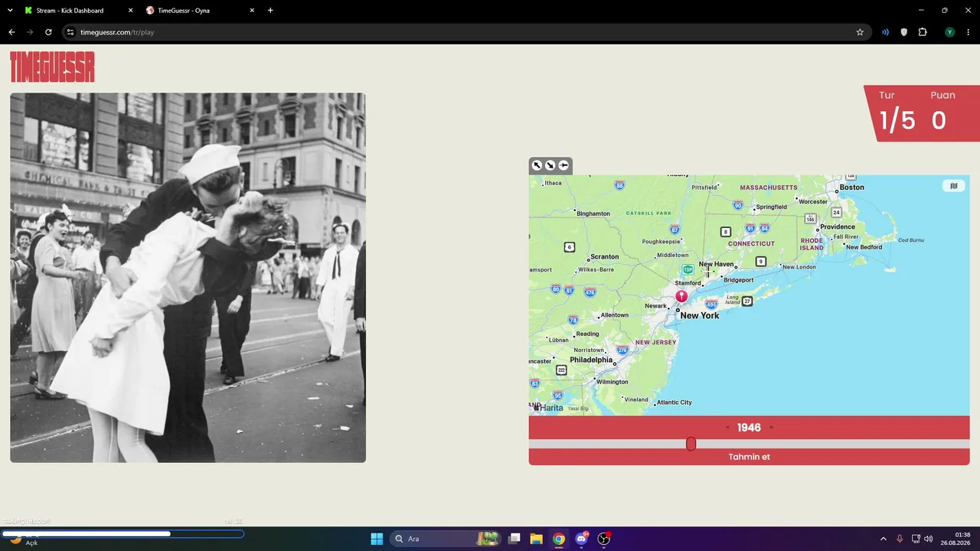980x551 pixels.
Task: Click Boston on the map
Action: click(x=851, y=187)
